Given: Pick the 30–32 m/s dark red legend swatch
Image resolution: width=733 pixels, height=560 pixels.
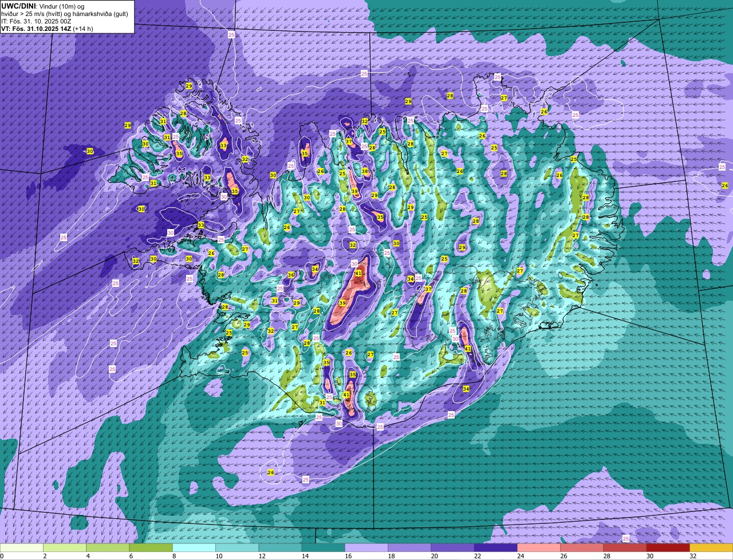Looking at the screenshot, I should [668, 547].
